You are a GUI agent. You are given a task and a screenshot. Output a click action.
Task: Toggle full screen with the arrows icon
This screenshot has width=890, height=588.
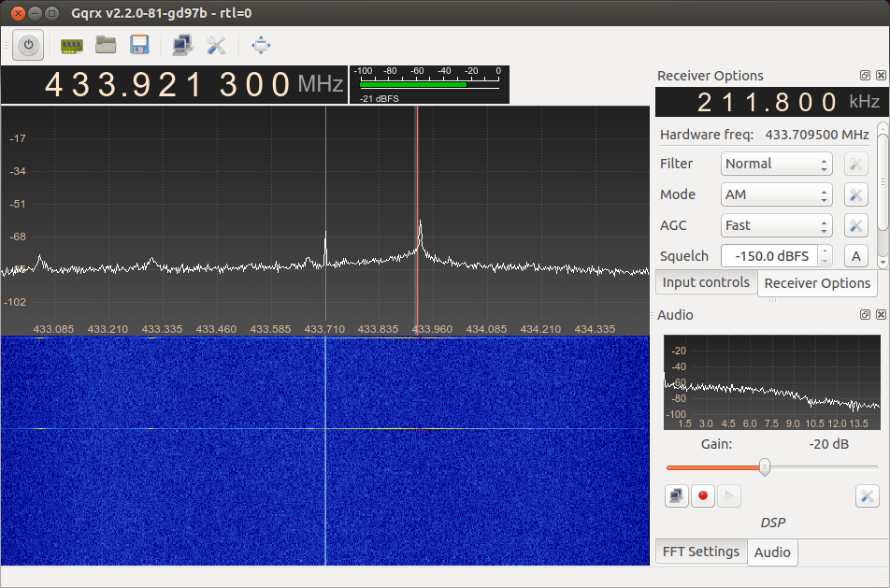coord(261,46)
